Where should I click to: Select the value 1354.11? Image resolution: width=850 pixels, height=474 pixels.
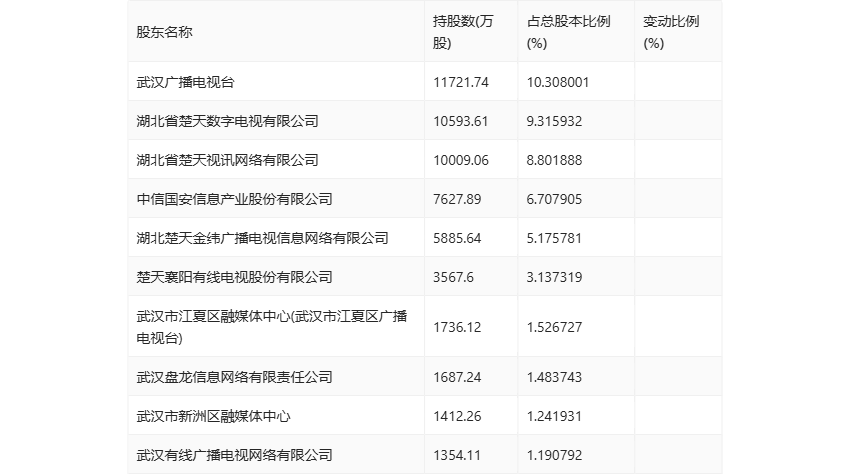(457, 455)
